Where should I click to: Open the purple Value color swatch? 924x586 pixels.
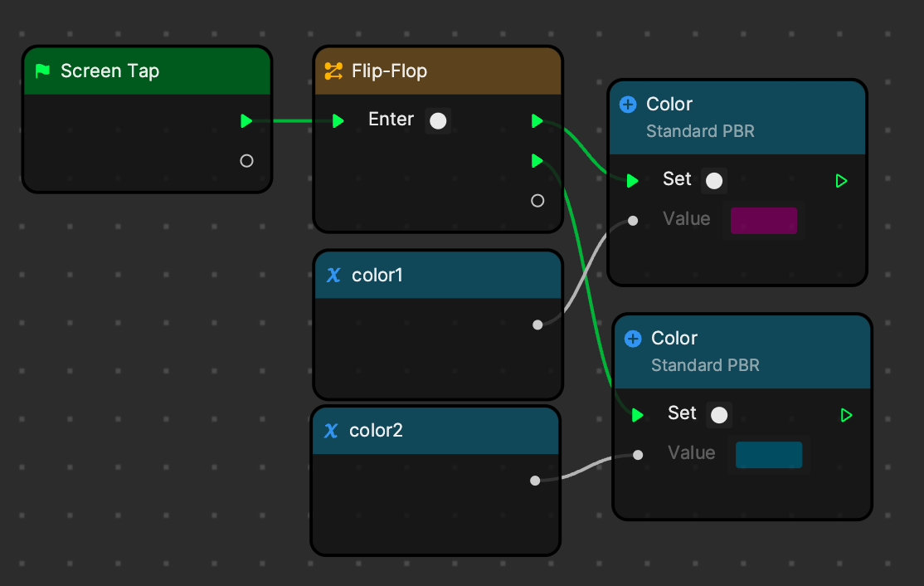763,221
